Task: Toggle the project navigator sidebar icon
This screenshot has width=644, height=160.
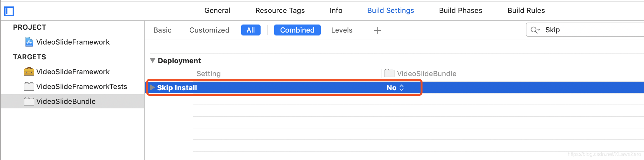Action: click(x=9, y=11)
